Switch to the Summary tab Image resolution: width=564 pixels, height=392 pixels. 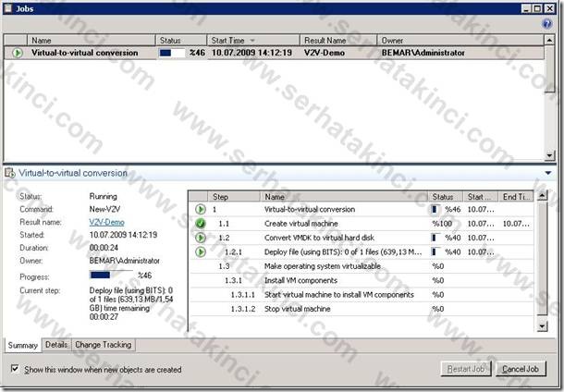[x=23, y=345]
